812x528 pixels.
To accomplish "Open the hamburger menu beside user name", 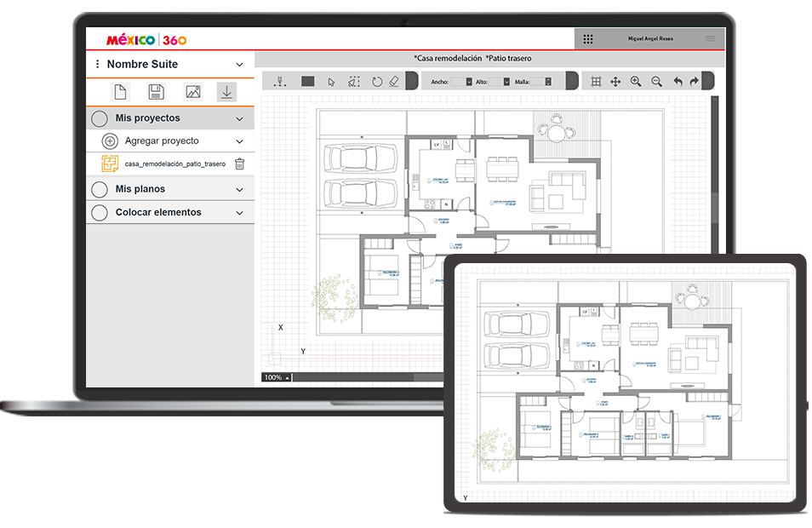I will point(710,39).
